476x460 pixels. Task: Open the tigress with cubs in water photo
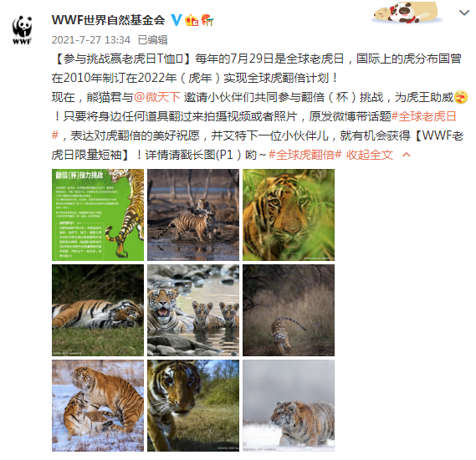tap(193, 310)
